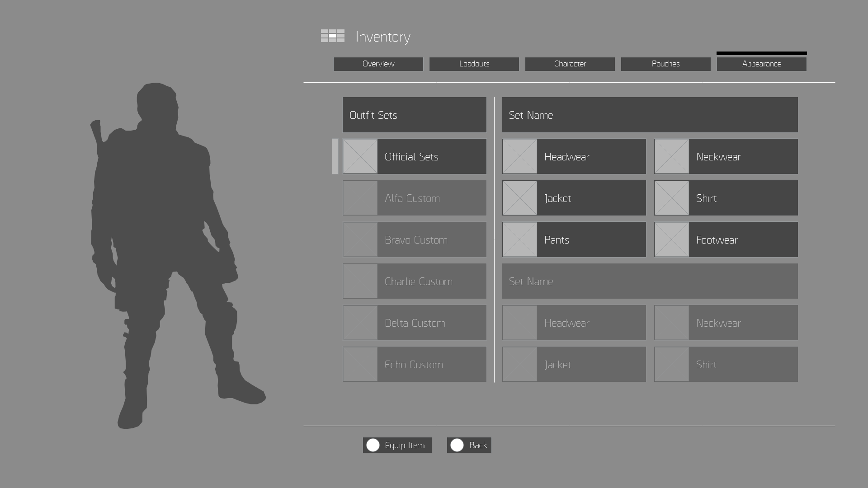
Task: Select the dimmed Shirt label in second set
Action: click(x=706, y=365)
